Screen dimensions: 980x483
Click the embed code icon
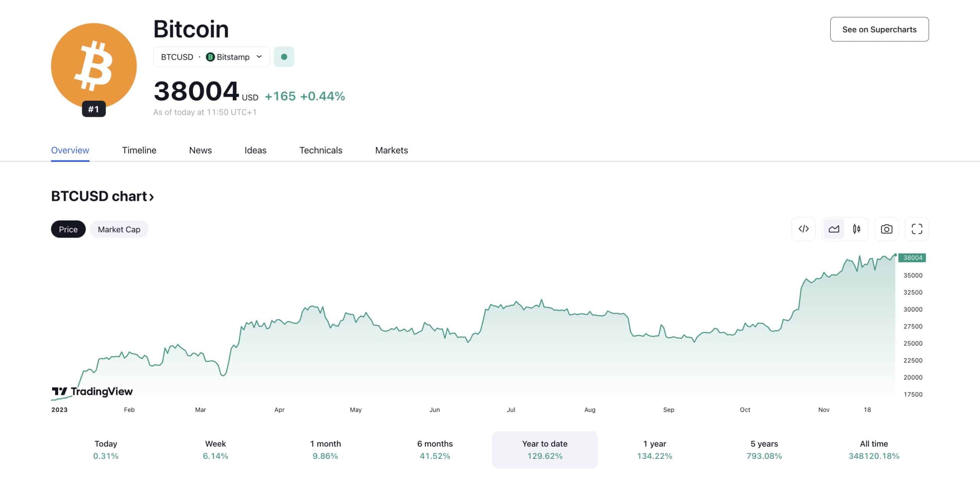803,229
